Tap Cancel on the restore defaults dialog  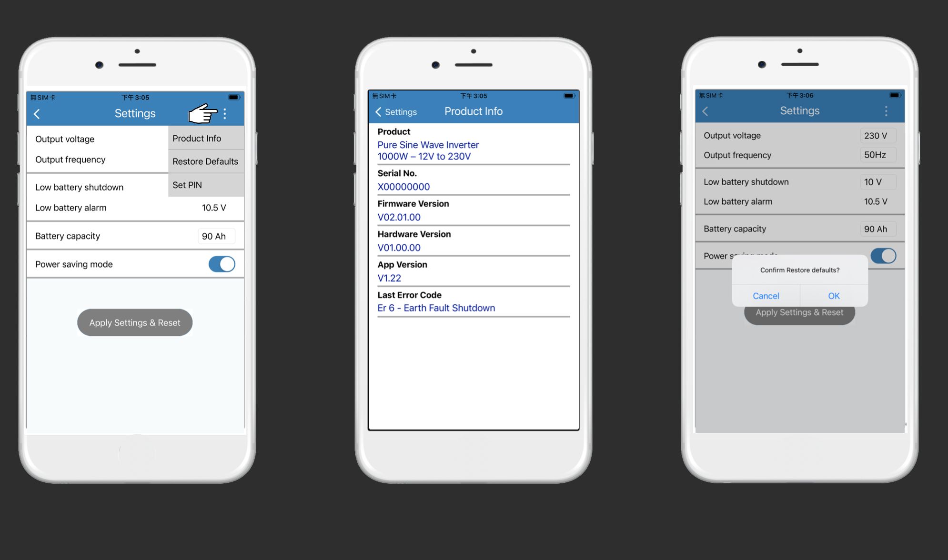coord(766,295)
